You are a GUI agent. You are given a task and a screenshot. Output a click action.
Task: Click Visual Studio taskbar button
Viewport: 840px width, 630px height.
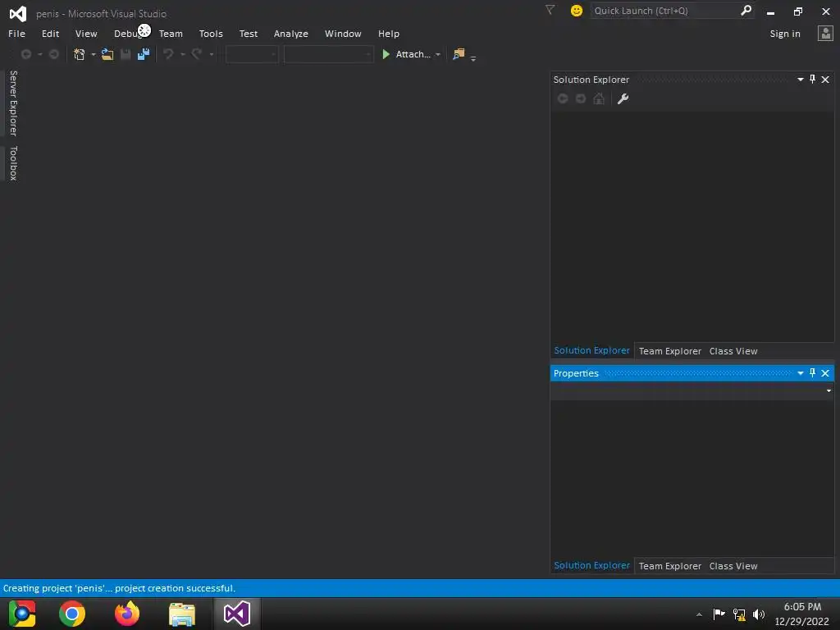tap(237, 614)
